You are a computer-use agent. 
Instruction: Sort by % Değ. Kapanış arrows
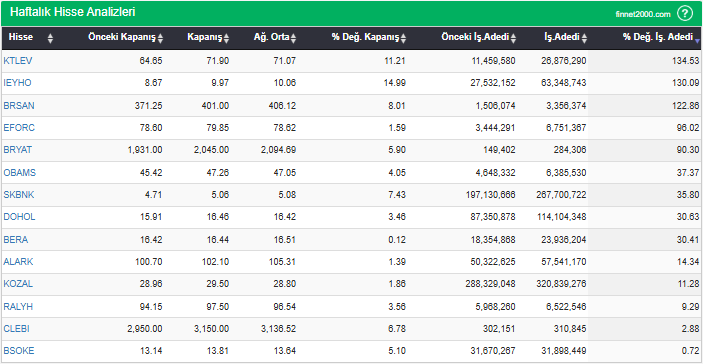click(x=404, y=39)
